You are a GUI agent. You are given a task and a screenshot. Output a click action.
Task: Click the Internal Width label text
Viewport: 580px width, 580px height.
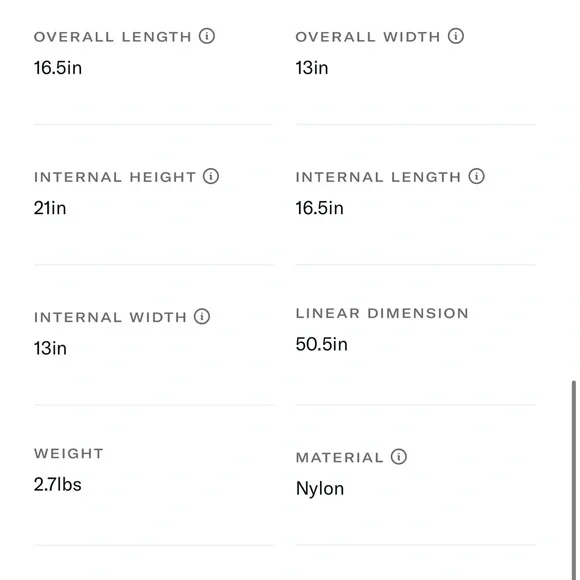coord(110,317)
